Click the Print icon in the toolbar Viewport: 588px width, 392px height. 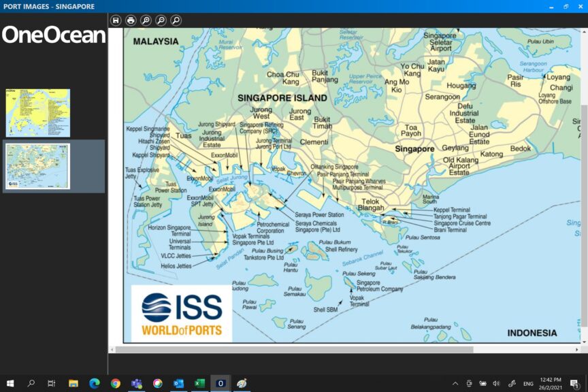(131, 20)
